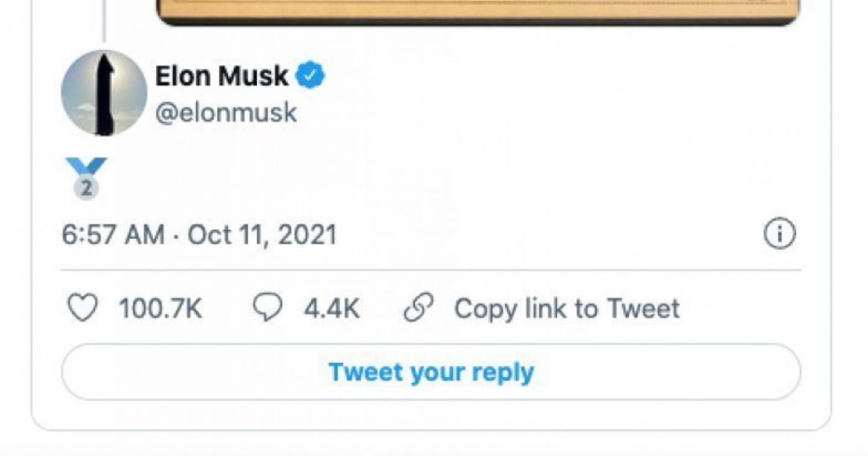The image size is (868, 456).
Task: Click the chain link icon
Action: pyautogui.click(x=417, y=309)
